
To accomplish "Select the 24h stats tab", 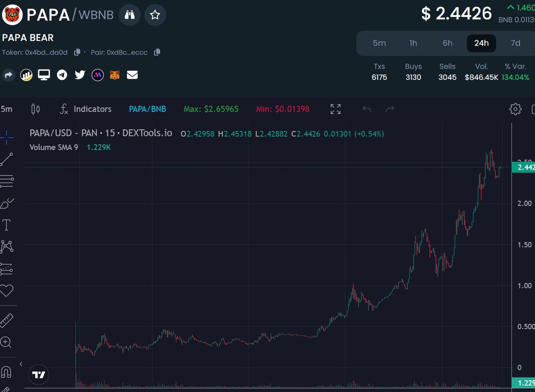I will click(481, 43).
